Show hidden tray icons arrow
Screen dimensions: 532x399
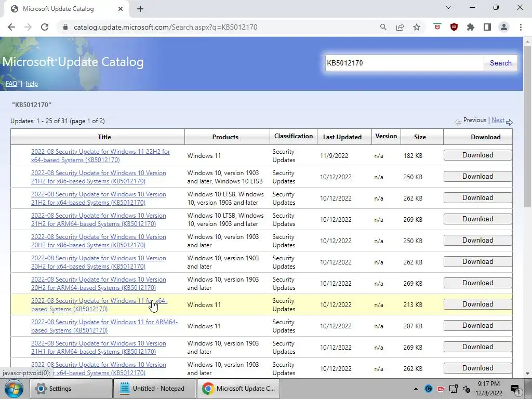416,389
